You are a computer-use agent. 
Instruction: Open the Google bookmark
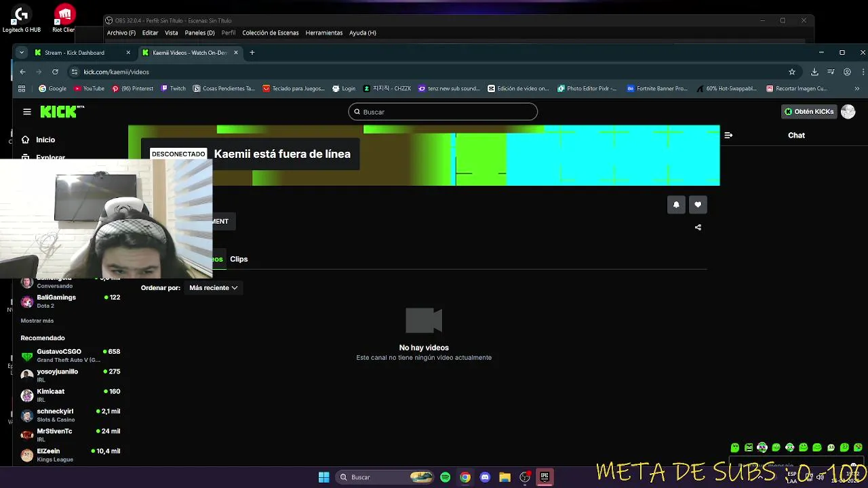click(x=53, y=88)
